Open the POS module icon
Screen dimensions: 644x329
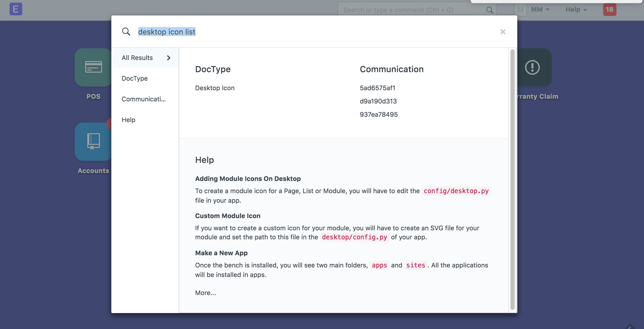pos(93,67)
